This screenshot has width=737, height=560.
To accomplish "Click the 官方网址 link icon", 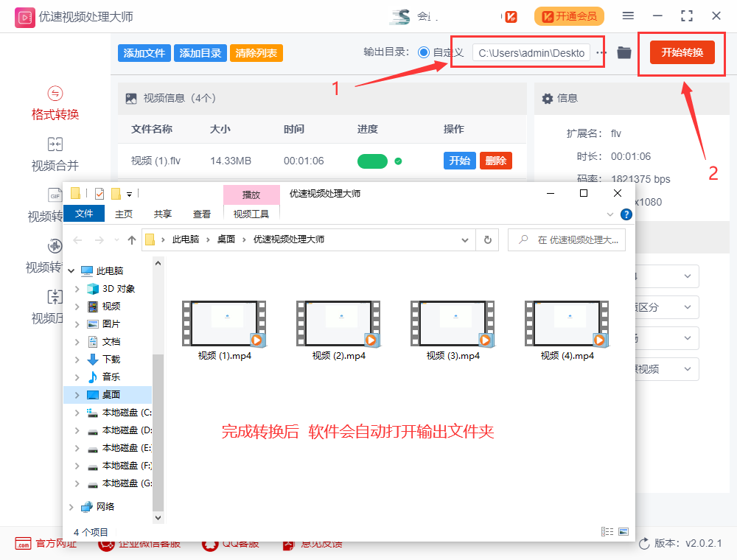I will [x=23, y=544].
